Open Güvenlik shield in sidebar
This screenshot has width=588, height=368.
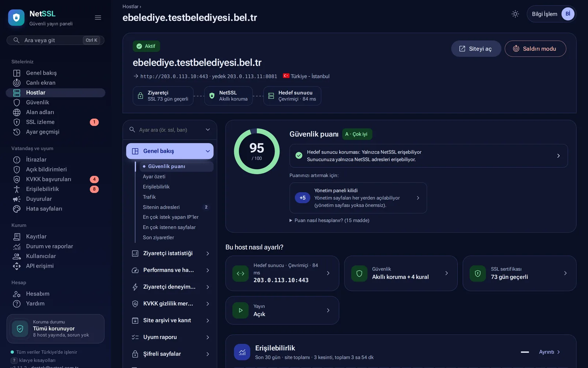click(55, 102)
